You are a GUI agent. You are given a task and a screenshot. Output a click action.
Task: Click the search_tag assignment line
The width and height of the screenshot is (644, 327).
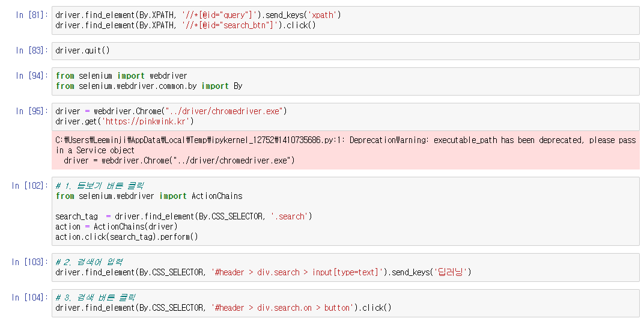point(183,216)
